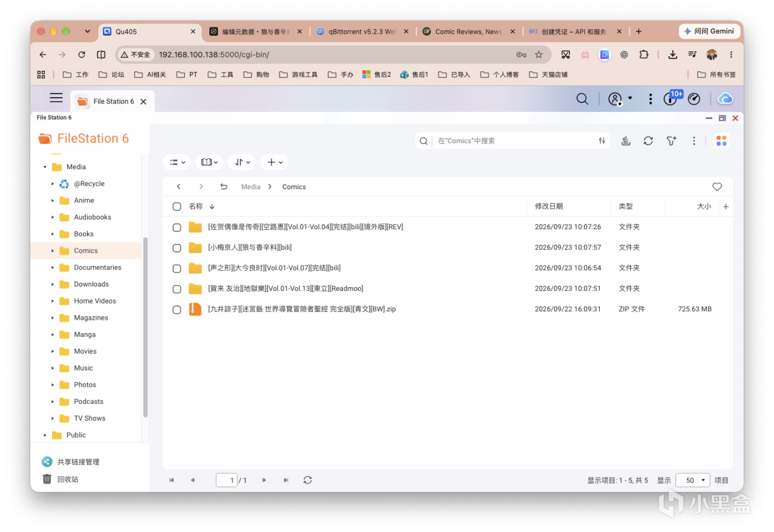The image size is (774, 532).
Task: Expand the Anime folder tree arrow
Action: click(x=53, y=201)
